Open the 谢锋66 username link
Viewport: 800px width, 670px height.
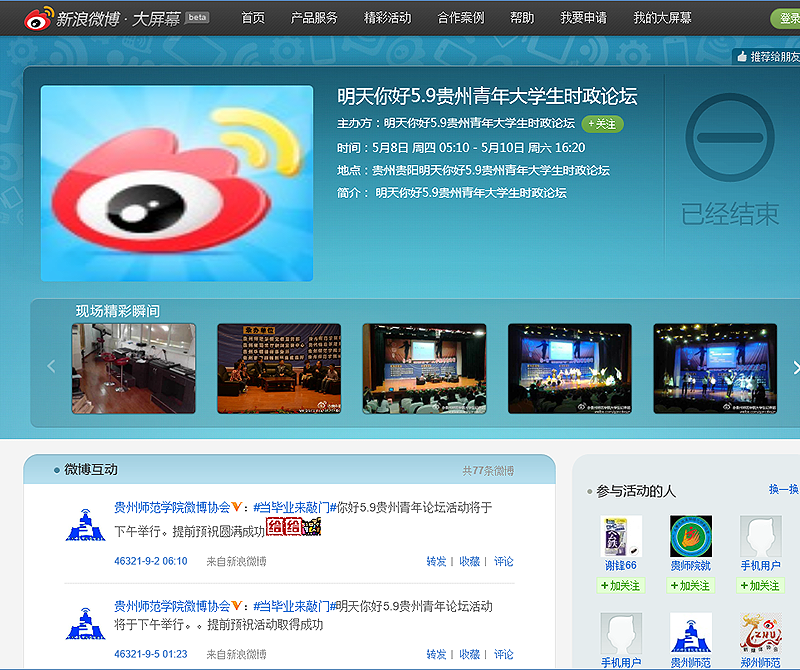pos(621,565)
